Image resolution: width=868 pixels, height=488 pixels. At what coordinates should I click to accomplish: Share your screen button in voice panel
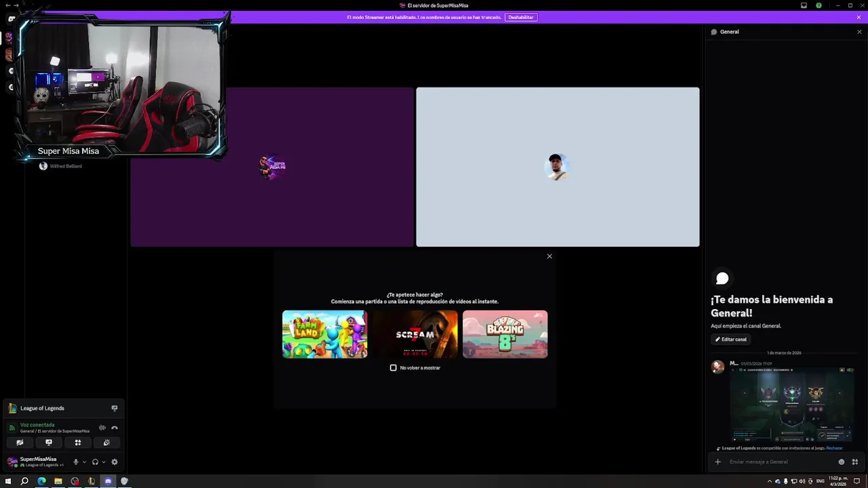pyautogui.click(x=49, y=443)
